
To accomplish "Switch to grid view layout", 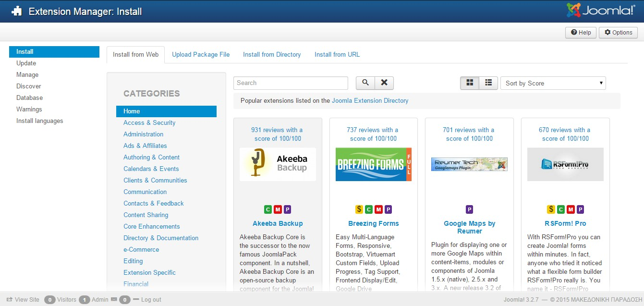I will tap(470, 83).
